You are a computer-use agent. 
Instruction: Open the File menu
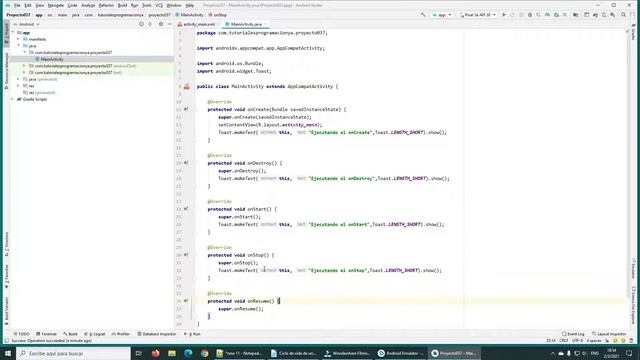(17, 5)
